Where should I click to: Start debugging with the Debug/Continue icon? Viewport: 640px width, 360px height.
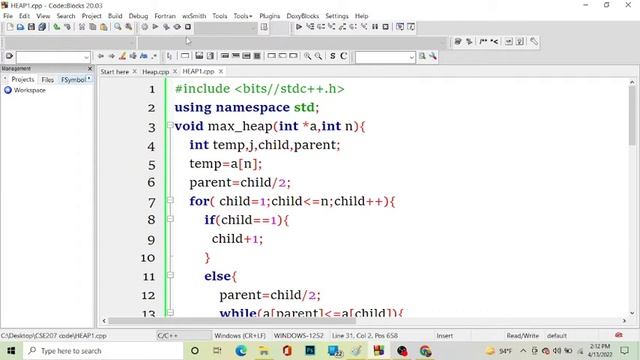(x=299, y=27)
